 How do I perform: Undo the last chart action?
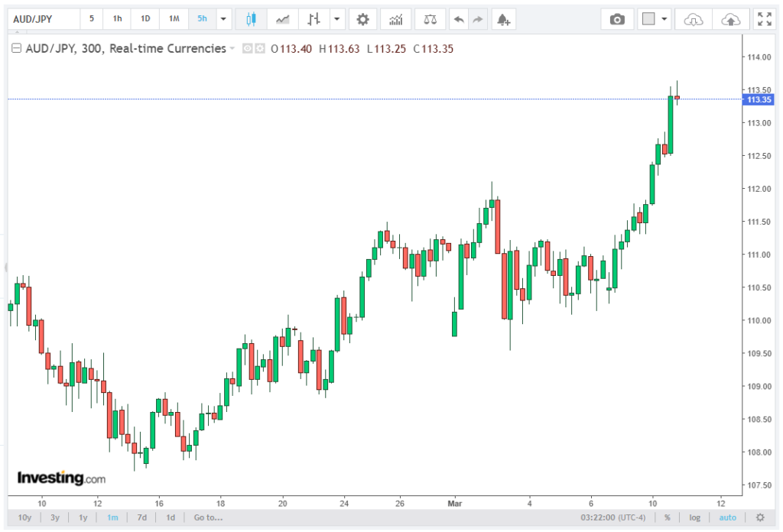point(458,19)
